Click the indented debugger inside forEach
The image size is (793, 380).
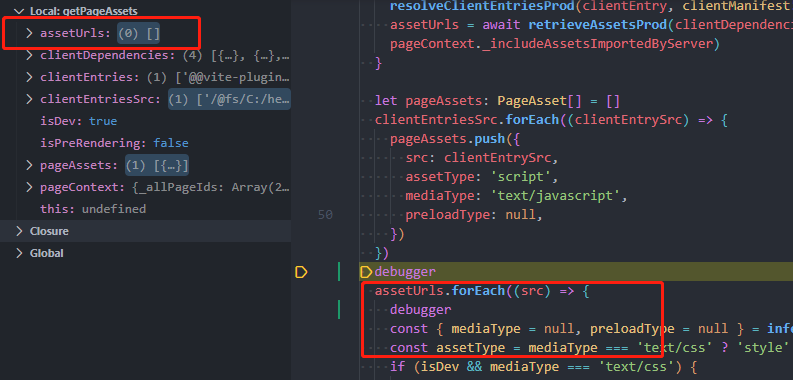(421, 310)
